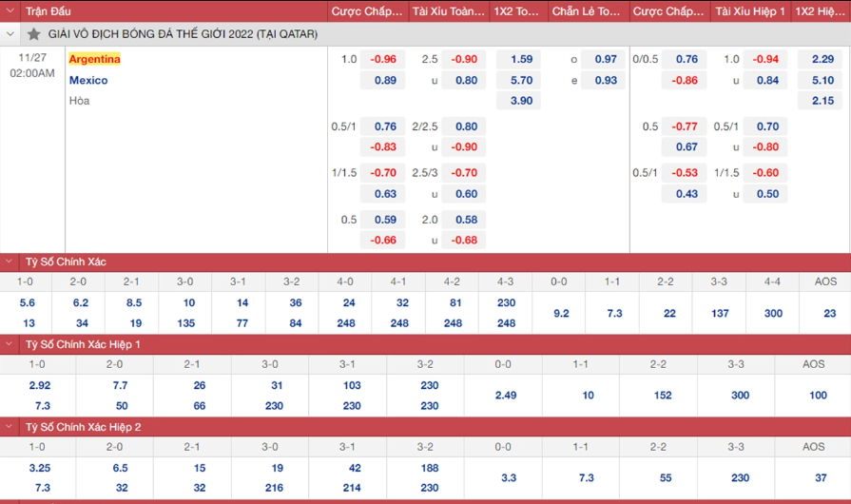The image size is (851, 504).
Task: Select Mexico team name
Action: click(88, 80)
